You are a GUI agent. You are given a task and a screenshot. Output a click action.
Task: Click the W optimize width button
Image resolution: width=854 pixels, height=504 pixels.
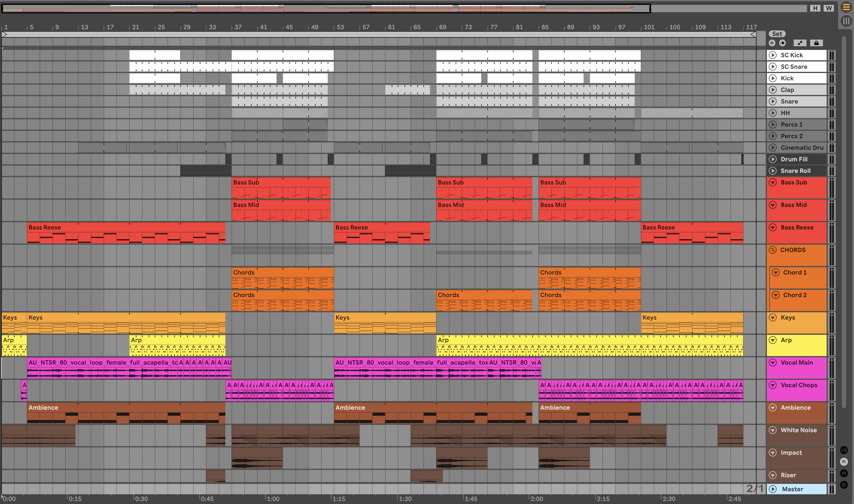click(829, 8)
